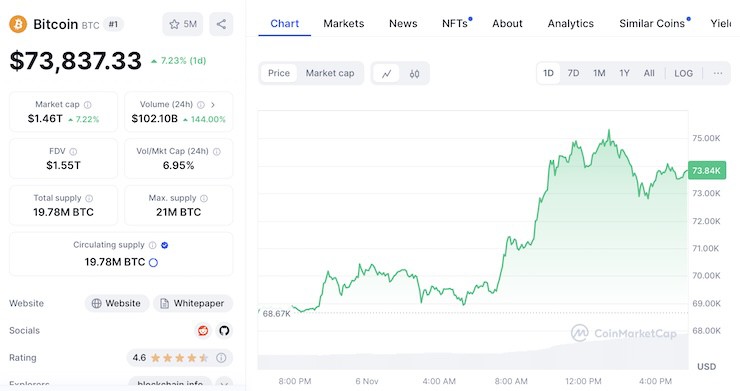The height and width of the screenshot is (391, 740).
Task: Switch to candlestick chart icon
Action: [x=414, y=74]
